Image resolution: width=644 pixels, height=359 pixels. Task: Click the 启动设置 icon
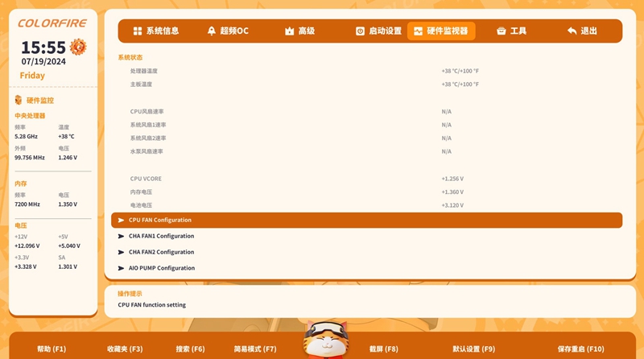361,31
